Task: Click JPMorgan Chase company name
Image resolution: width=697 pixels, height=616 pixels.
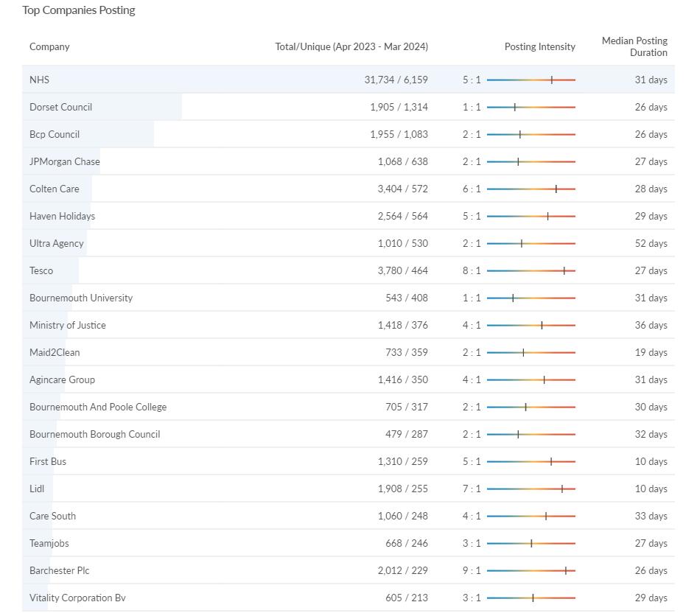Action: (64, 162)
